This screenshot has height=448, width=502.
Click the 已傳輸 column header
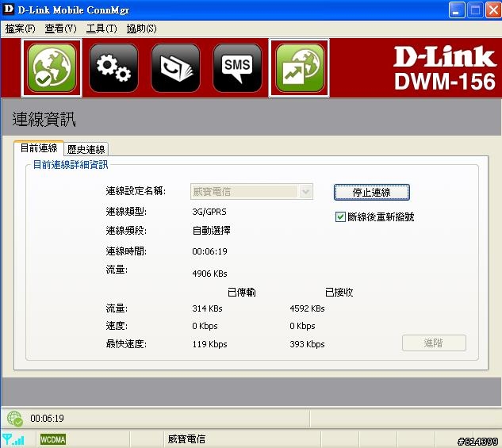tap(242, 292)
